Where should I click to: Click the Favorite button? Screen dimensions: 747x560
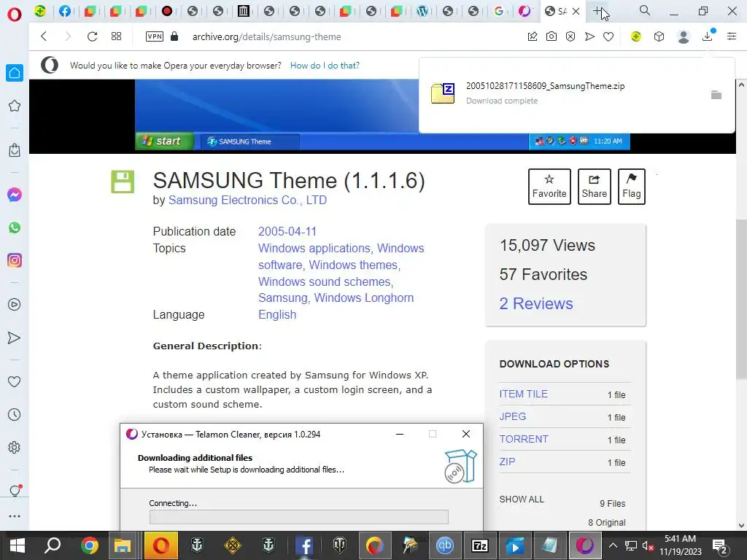[x=549, y=186]
